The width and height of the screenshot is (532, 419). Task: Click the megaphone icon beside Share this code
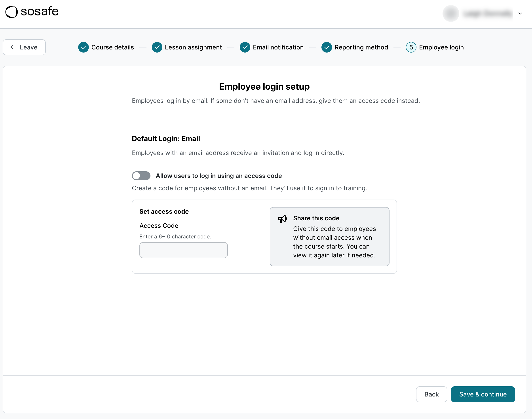pyautogui.click(x=282, y=219)
